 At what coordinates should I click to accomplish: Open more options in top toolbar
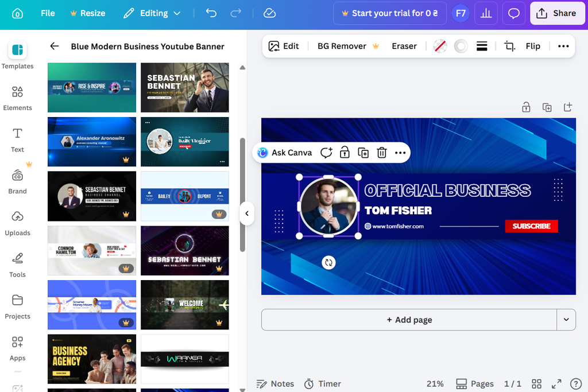(x=563, y=46)
